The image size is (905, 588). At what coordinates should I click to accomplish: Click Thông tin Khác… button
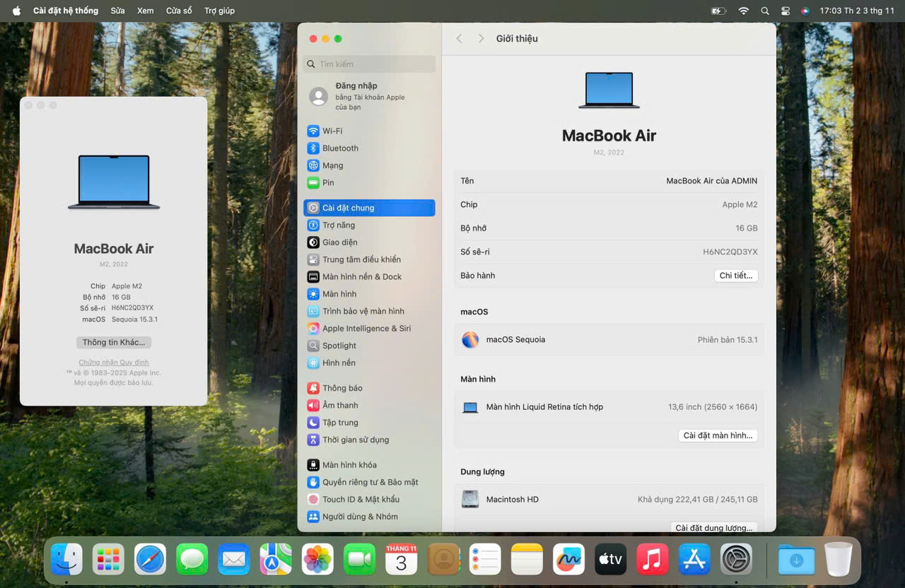tap(114, 342)
